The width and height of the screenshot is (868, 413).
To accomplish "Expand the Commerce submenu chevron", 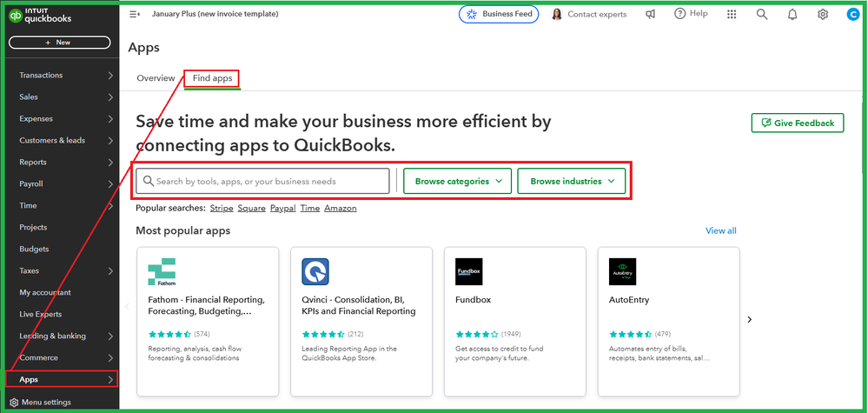I will coord(110,357).
